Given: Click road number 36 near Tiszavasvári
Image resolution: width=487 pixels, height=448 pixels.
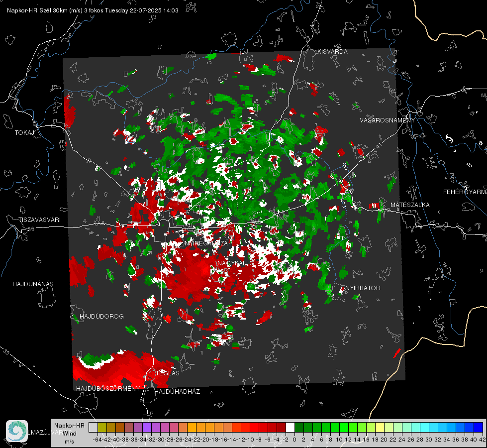Looking at the screenshot, I should (31, 229).
